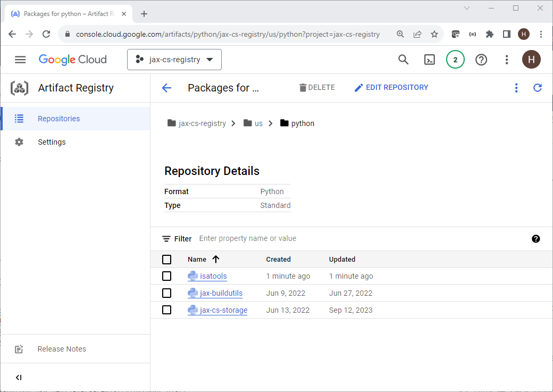Open the jax-cs-registry project selector dropdown

(174, 60)
